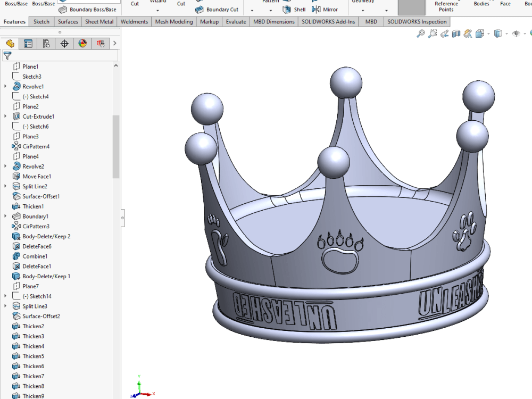Select the CirPattern3 feature
This screenshot has height=399, width=532.
[x=31, y=226]
